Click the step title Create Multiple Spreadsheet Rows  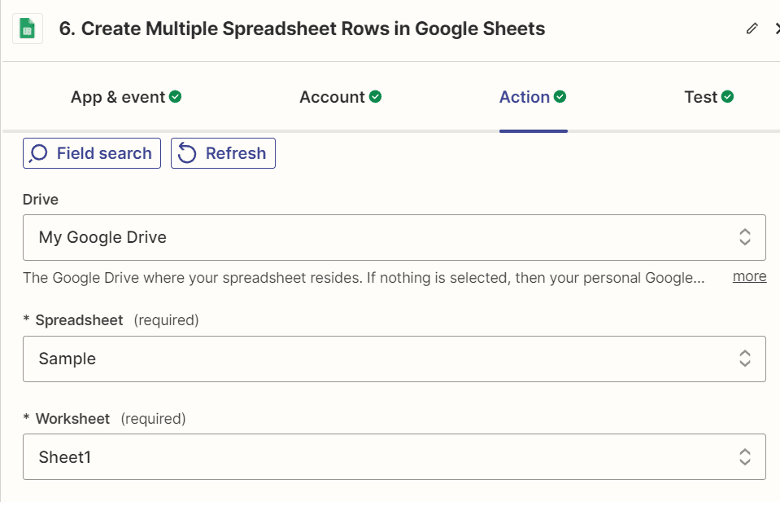click(302, 29)
